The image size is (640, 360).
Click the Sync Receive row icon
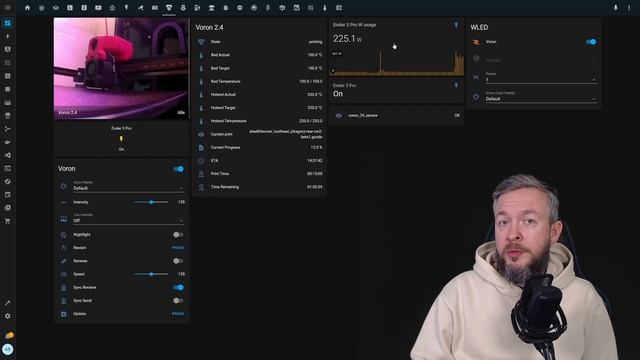click(64, 287)
